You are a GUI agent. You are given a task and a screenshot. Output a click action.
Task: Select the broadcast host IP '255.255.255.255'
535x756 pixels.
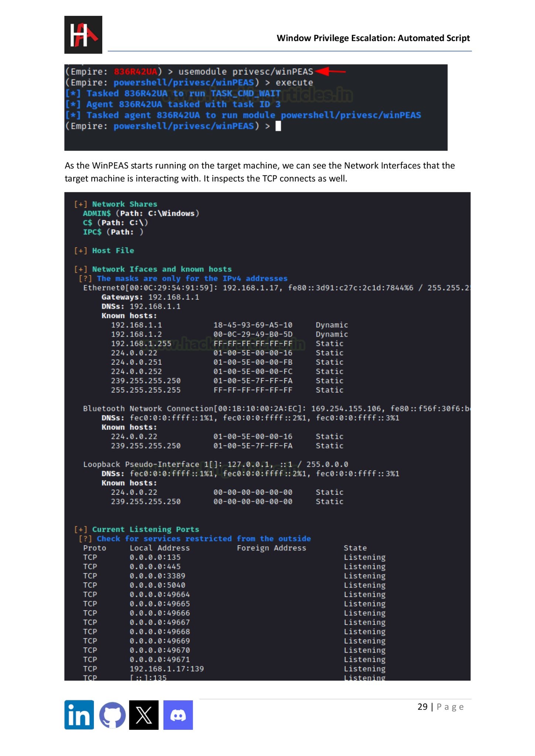pos(146,390)
